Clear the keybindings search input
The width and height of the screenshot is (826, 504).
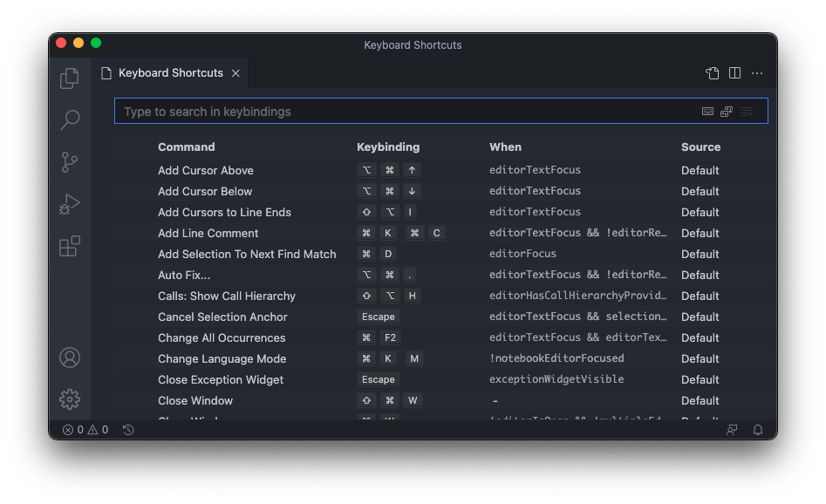tap(747, 112)
